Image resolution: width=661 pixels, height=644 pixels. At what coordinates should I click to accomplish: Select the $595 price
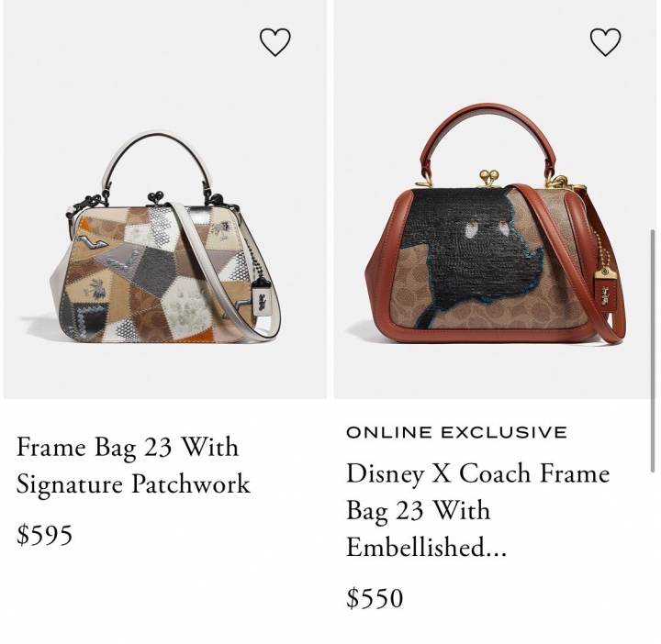pyautogui.click(x=44, y=535)
